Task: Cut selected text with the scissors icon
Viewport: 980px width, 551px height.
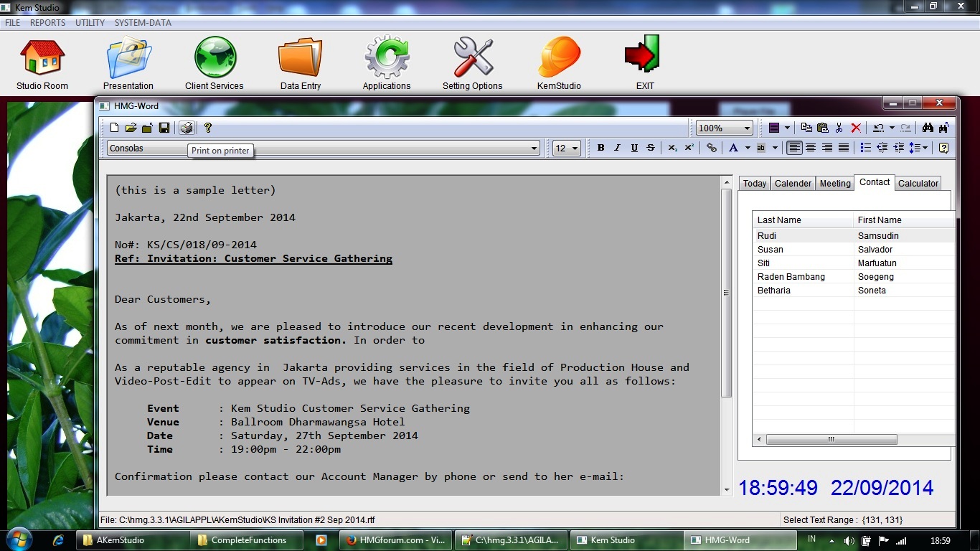Action: coord(839,128)
